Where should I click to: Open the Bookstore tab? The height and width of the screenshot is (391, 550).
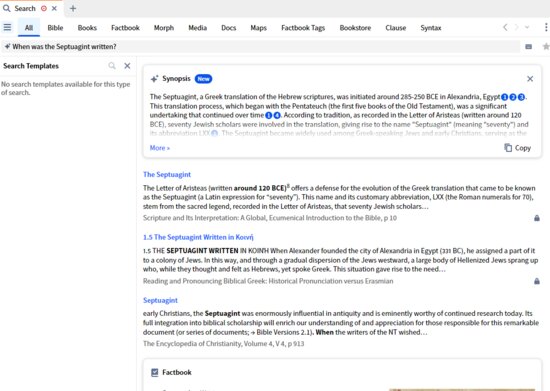(355, 28)
